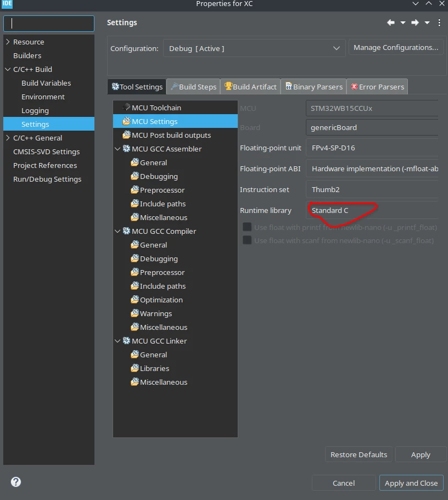Expand the C/C++ General section
This screenshot has height=500, width=448.
pyautogui.click(x=8, y=138)
